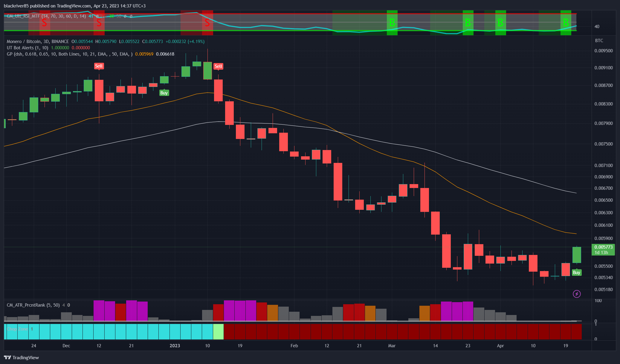
Task: Select the CM_Ult_RSI_MTF indicator legend
Action: (x=46, y=16)
